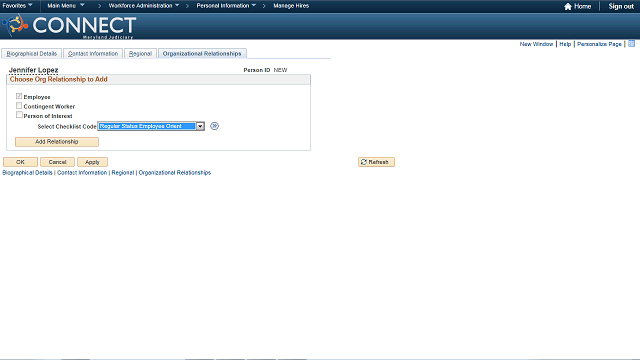The image size is (640, 360).
Task: Click Sign out link
Action: point(621,6)
